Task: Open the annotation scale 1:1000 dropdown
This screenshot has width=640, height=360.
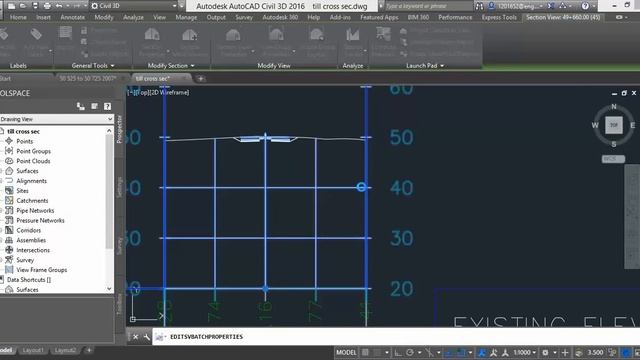Action: tap(524, 352)
